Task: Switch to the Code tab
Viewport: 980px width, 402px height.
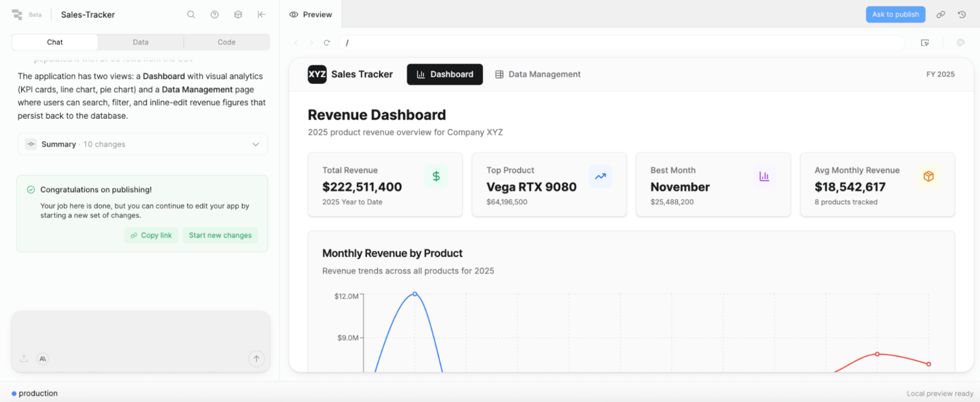Action: point(226,42)
